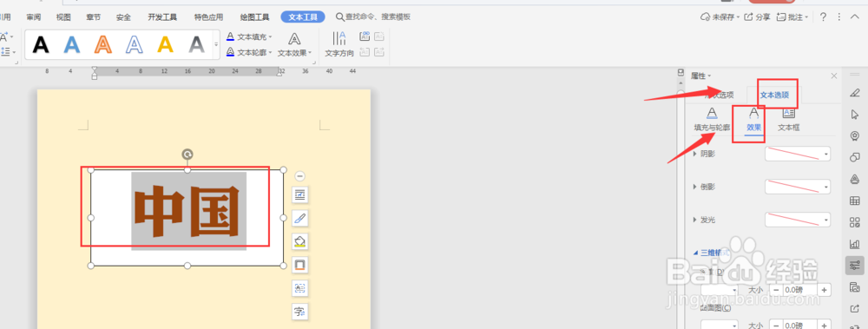
Task: Open the 审阅 ribbon tab
Action: coord(34,17)
